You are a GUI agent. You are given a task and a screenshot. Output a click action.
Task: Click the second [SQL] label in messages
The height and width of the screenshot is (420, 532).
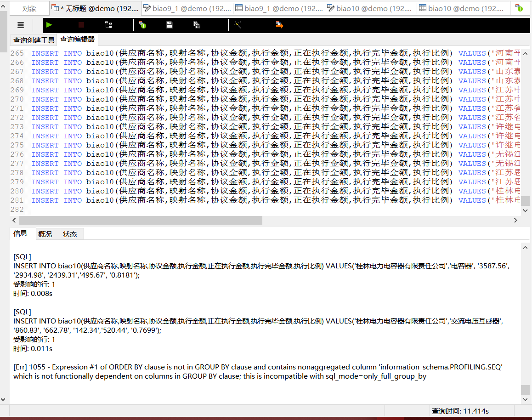(22, 312)
